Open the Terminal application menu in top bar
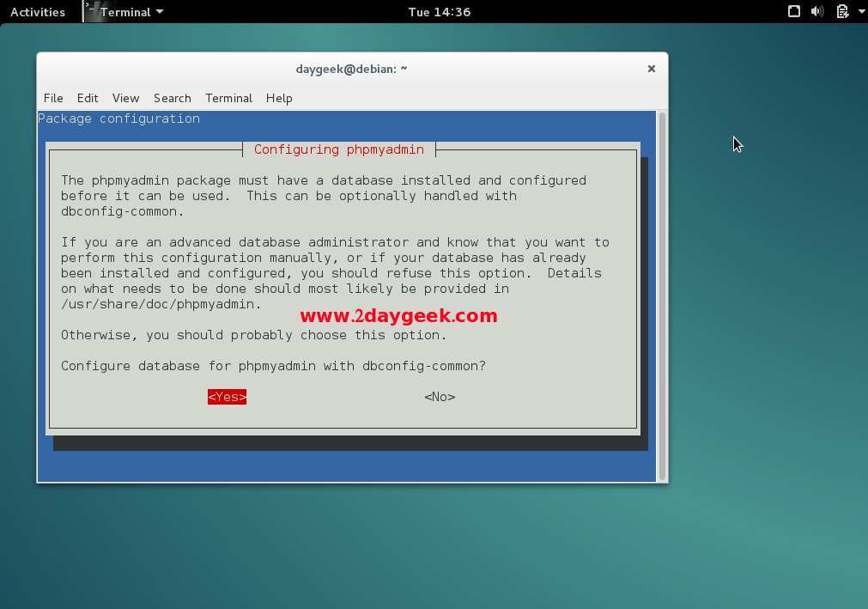This screenshot has width=868, height=609. click(131, 12)
